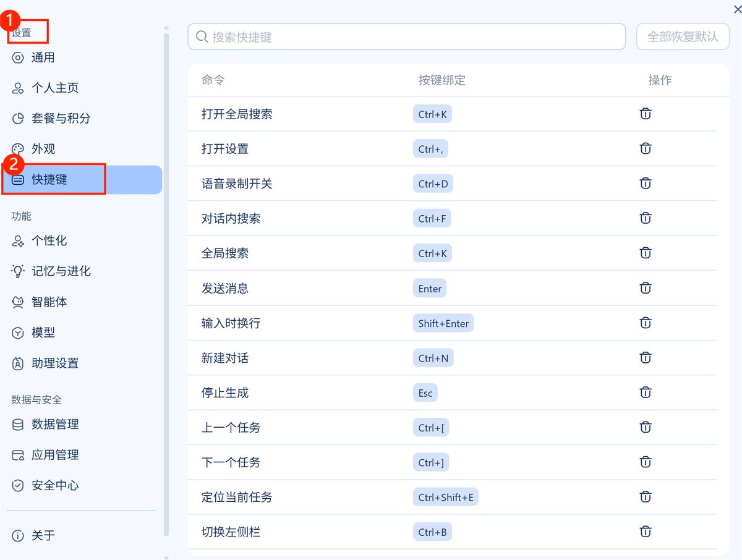742x560 pixels.
Task: Edit the Esc key binding
Action: (x=425, y=392)
